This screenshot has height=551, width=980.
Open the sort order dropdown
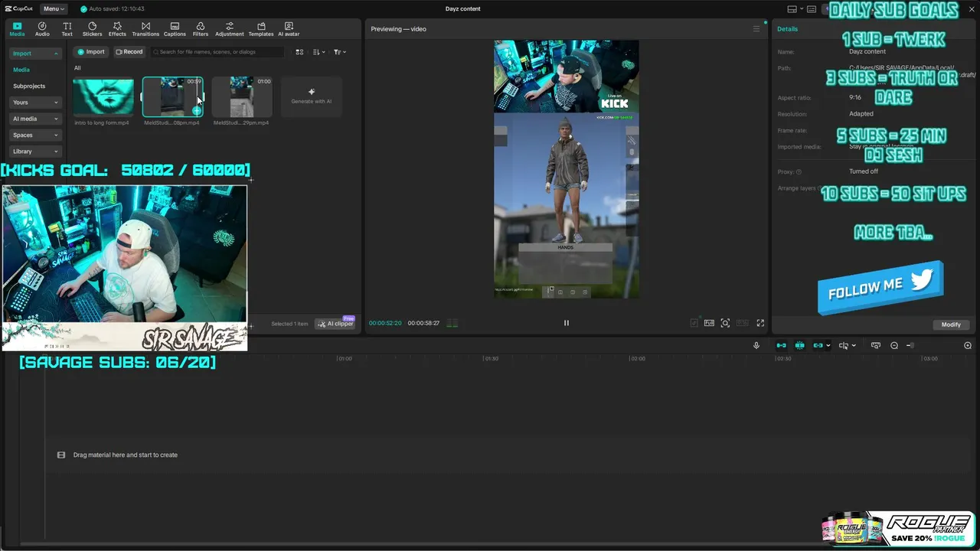[x=319, y=52]
